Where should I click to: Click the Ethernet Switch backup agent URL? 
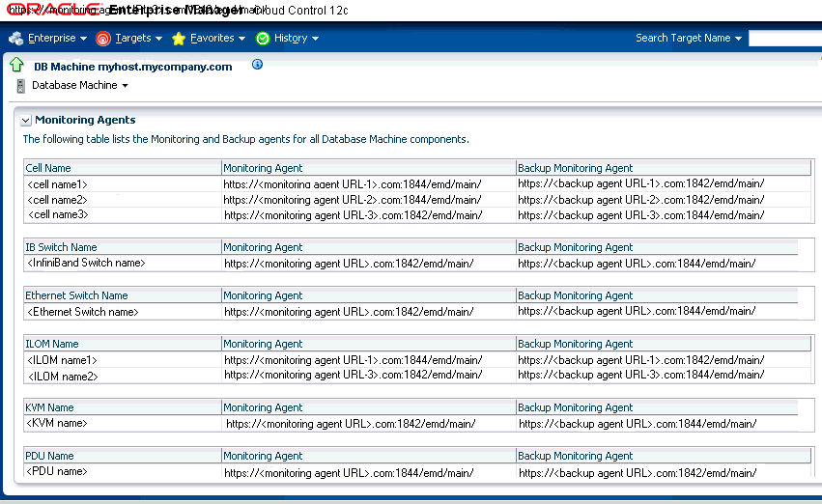(637, 311)
